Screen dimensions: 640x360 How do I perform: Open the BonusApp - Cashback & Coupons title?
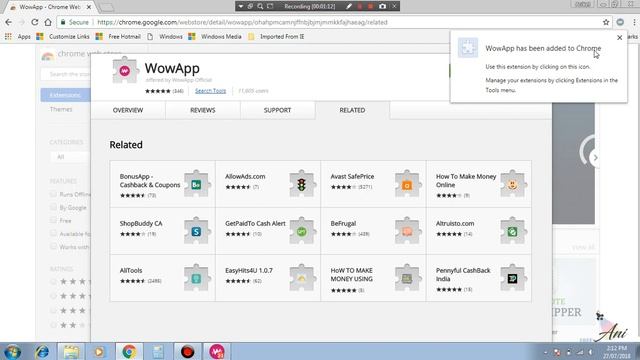pos(150,180)
